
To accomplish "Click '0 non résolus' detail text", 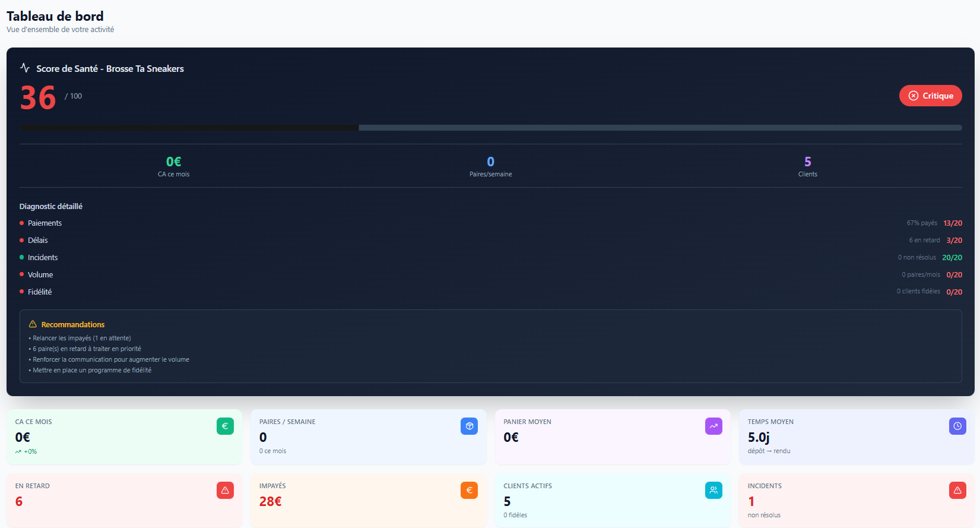I will 917,258.
